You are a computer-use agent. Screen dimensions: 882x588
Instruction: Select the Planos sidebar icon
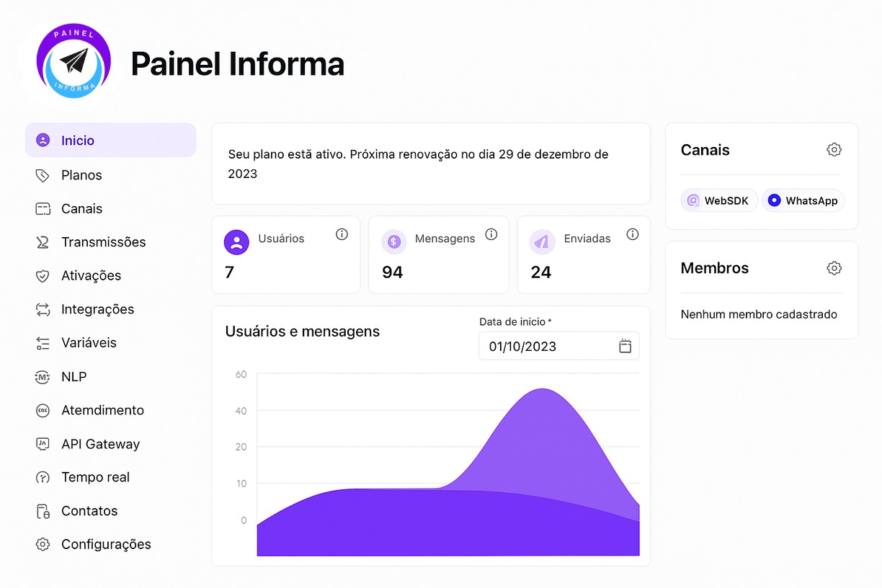click(x=43, y=175)
